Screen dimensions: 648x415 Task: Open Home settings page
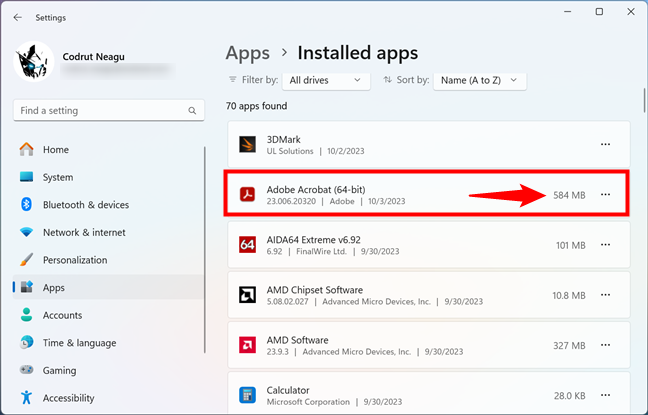pyautogui.click(x=109, y=149)
